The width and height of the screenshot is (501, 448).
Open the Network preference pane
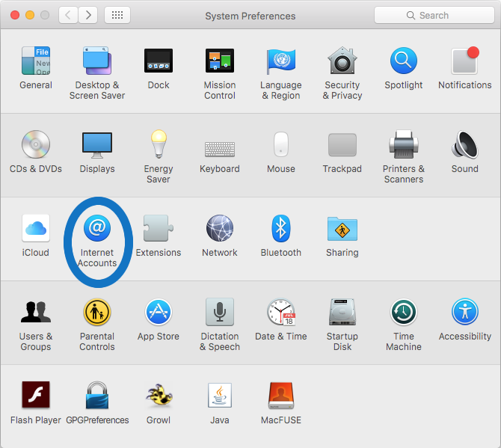tap(220, 228)
